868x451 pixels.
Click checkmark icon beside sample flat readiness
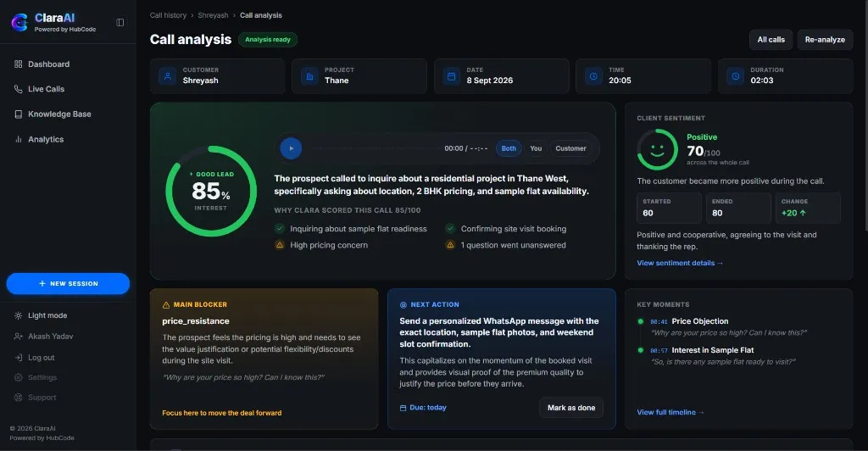280,229
